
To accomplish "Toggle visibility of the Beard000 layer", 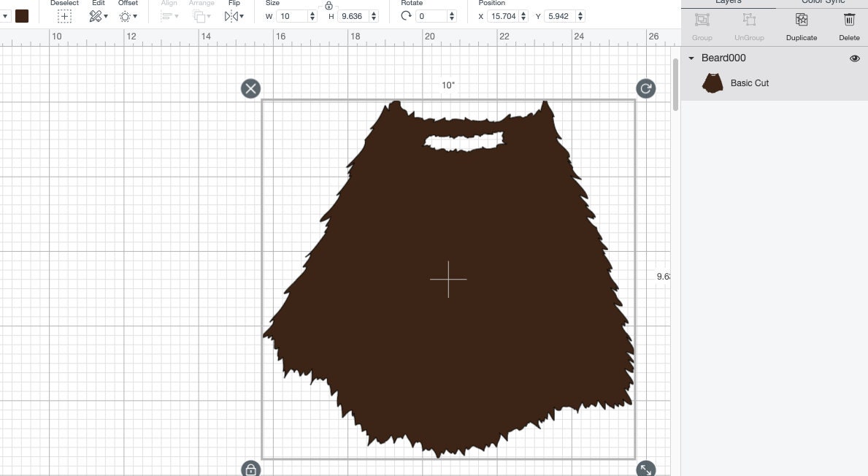I will coord(854,58).
